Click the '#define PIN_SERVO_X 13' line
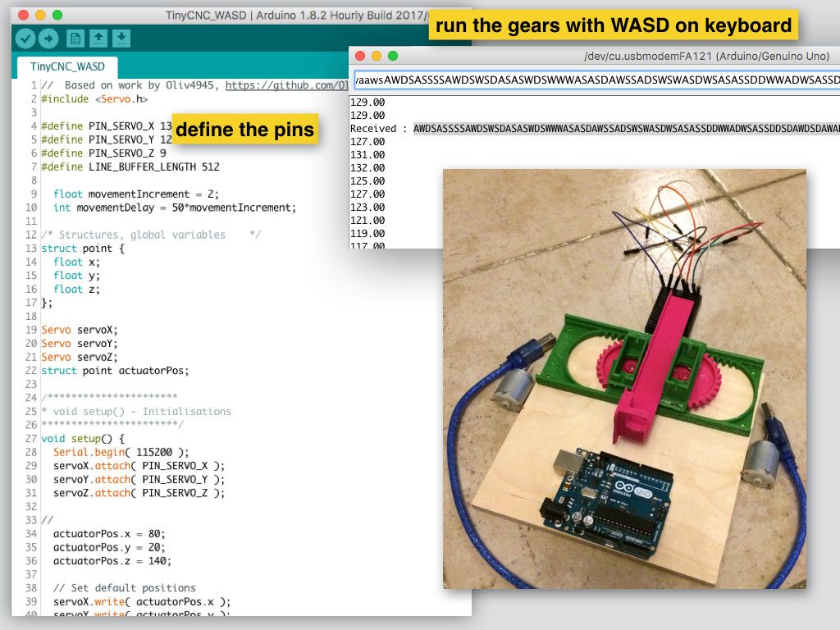840x630 pixels. click(107, 126)
